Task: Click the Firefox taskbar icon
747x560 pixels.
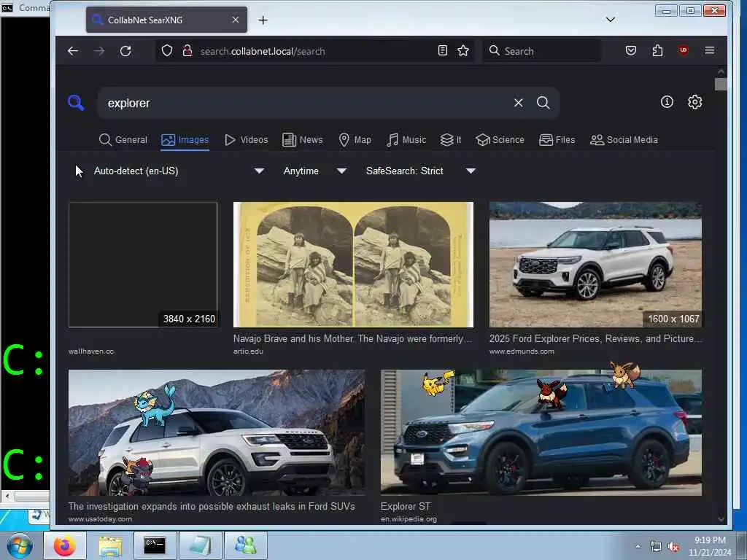Action: [65, 545]
